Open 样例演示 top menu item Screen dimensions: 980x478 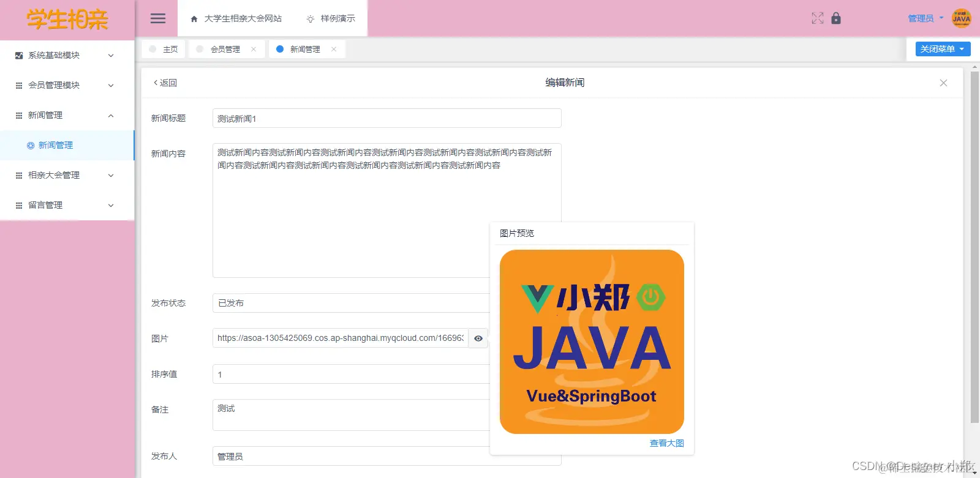(x=331, y=18)
